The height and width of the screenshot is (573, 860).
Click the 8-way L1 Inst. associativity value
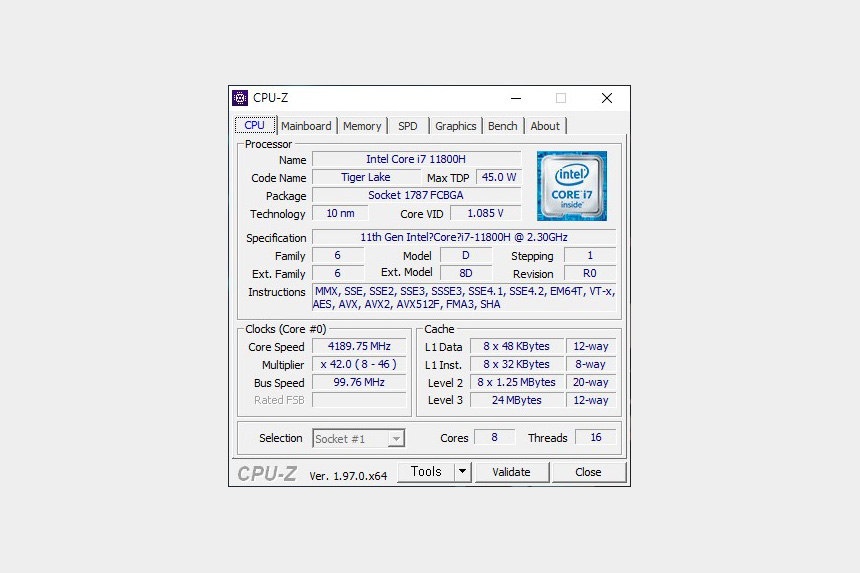coord(591,364)
